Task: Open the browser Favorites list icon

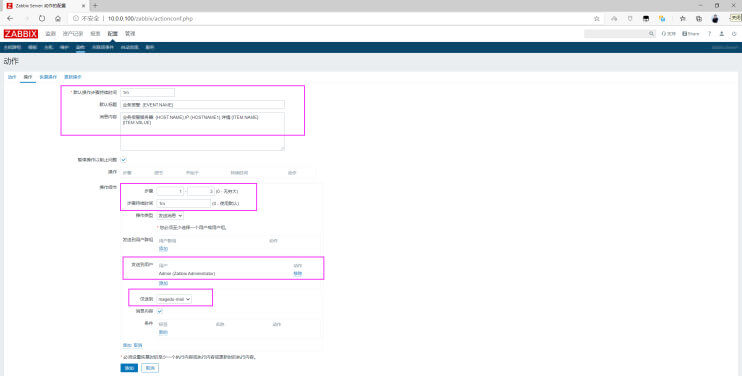Action: [x=682, y=18]
